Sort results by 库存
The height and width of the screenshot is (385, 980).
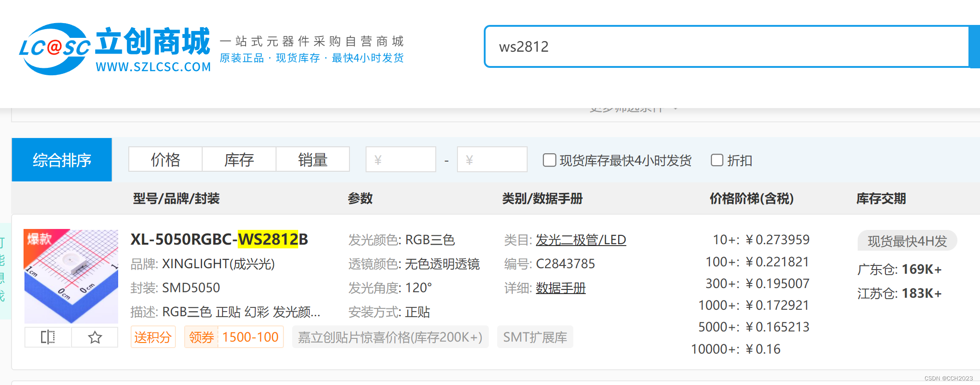click(x=239, y=160)
